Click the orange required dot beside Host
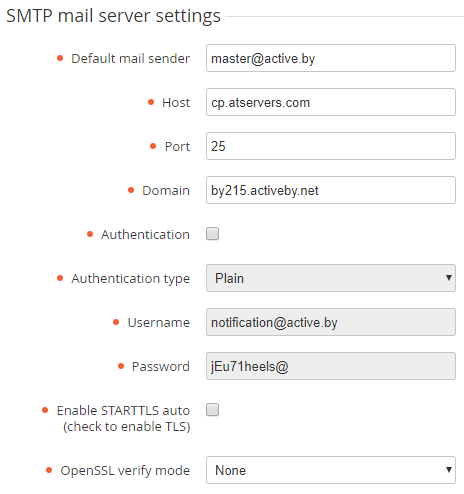 coord(151,102)
